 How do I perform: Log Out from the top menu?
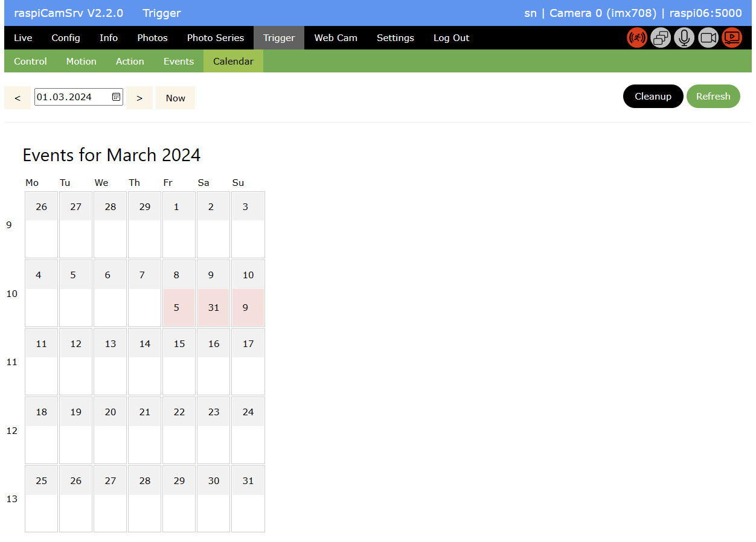click(x=451, y=38)
